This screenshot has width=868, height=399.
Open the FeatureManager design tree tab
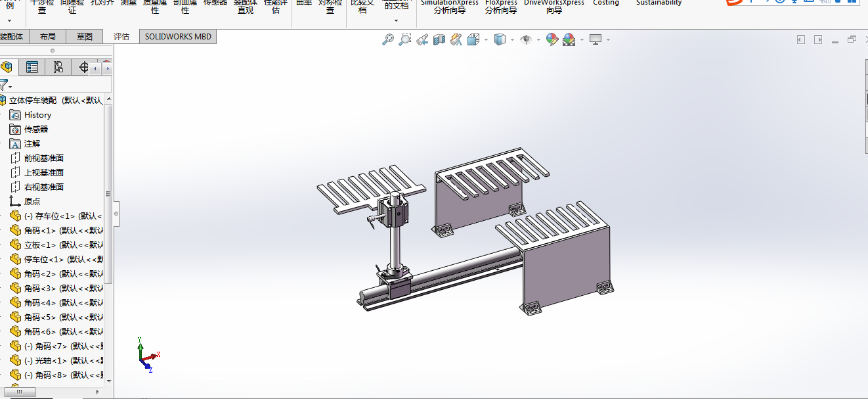tap(7, 67)
